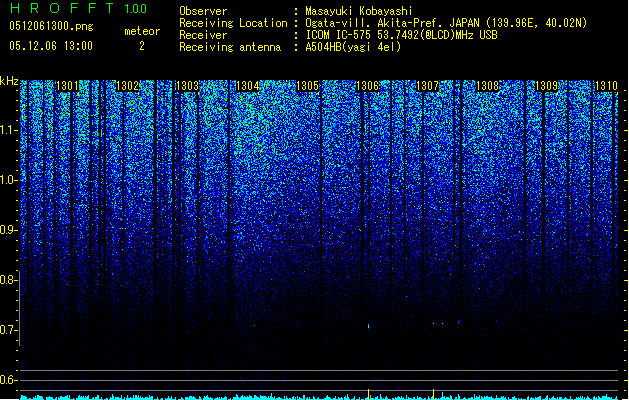
Task: Click the yellow meteor spike below 1307
Action: coord(433,394)
